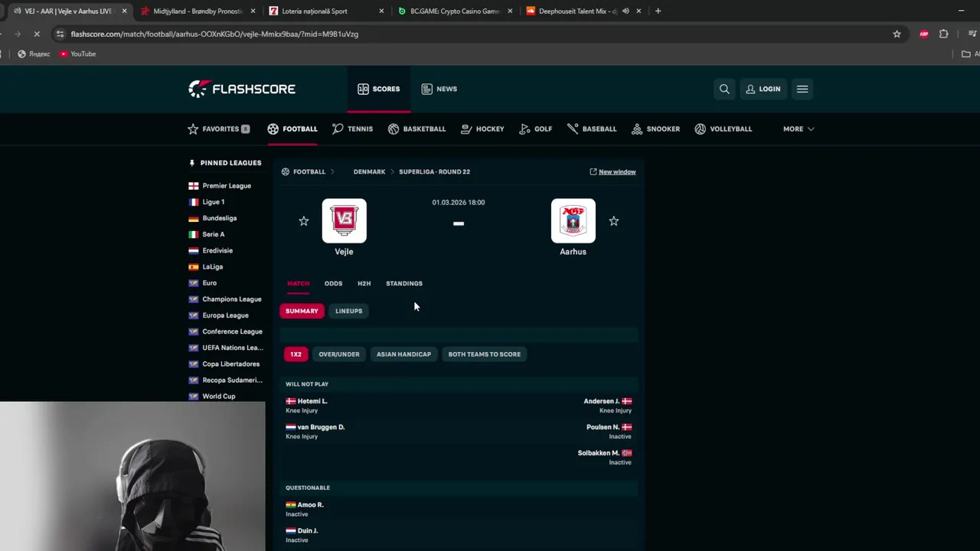Image resolution: width=980 pixels, height=551 pixels.
Task: Click the Flashscore logo
Action: [242, 89]
